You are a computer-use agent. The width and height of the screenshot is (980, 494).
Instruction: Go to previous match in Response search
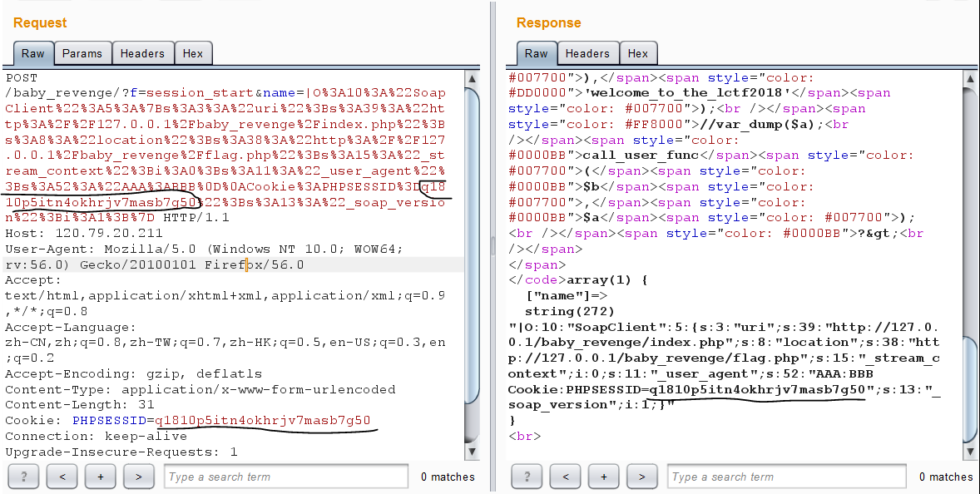click(566, 477)
